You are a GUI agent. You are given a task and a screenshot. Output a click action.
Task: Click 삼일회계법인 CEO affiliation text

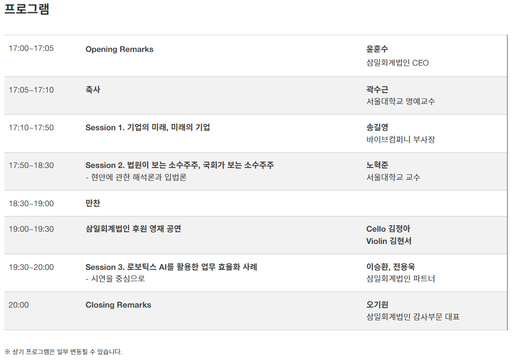(397, 63)
